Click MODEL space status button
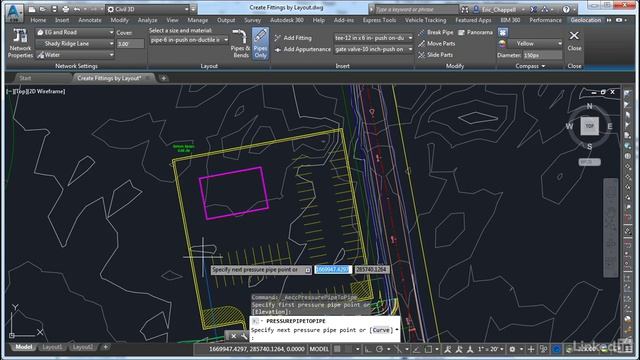640x360 pixels. click(x=319, y=349)
